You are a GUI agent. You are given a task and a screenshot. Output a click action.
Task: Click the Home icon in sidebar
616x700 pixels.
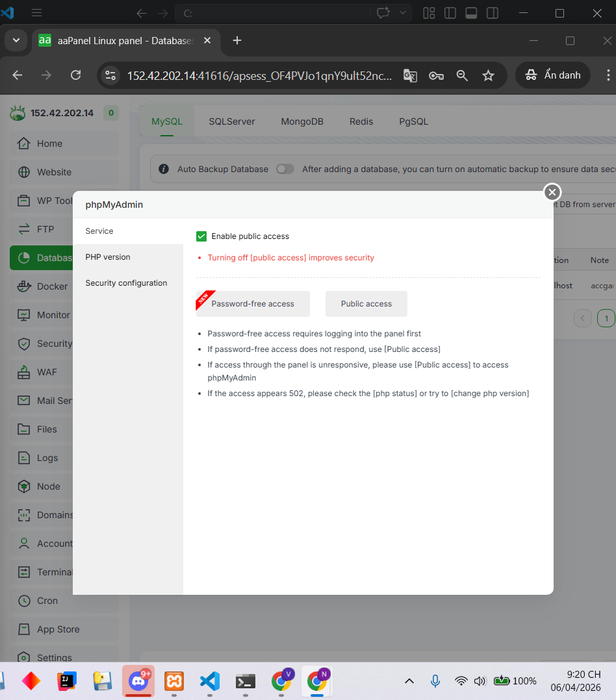point(24,144)
